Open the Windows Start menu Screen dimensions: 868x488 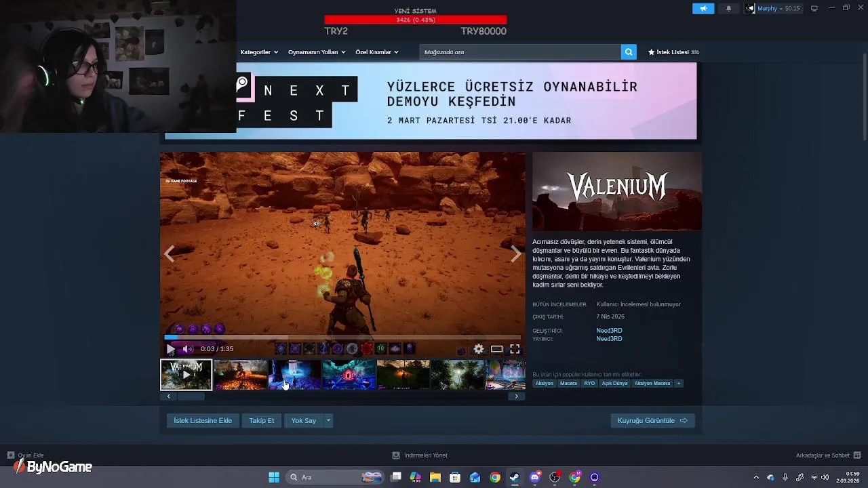(x=274, y=477)
